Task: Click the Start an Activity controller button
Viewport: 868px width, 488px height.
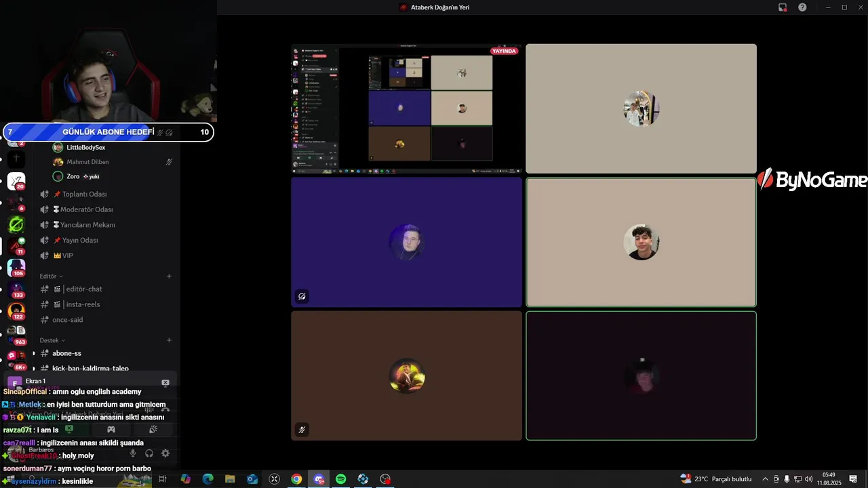Action: (111, 429)
